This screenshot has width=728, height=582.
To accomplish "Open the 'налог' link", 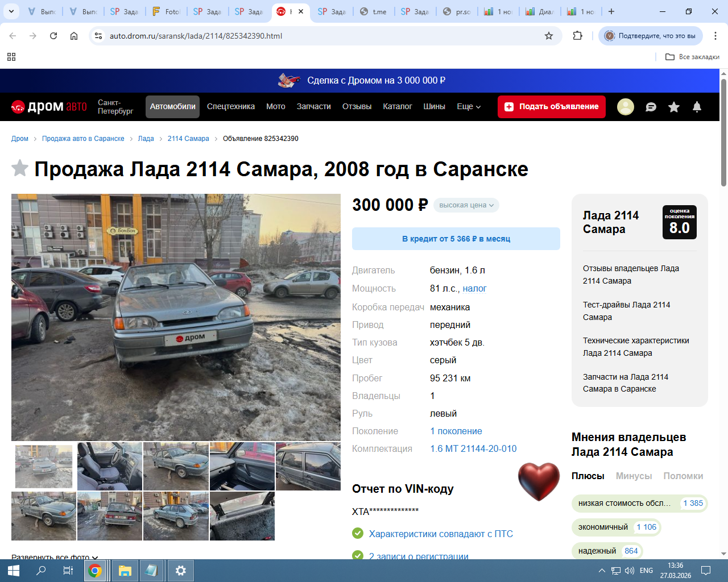I will (x=474, y=289).
